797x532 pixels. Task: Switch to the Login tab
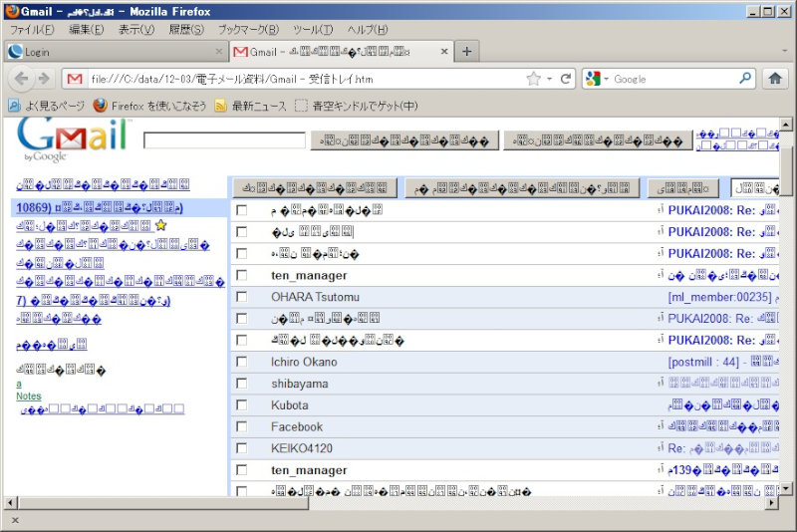pyautogui.click(x=116, y=52)
